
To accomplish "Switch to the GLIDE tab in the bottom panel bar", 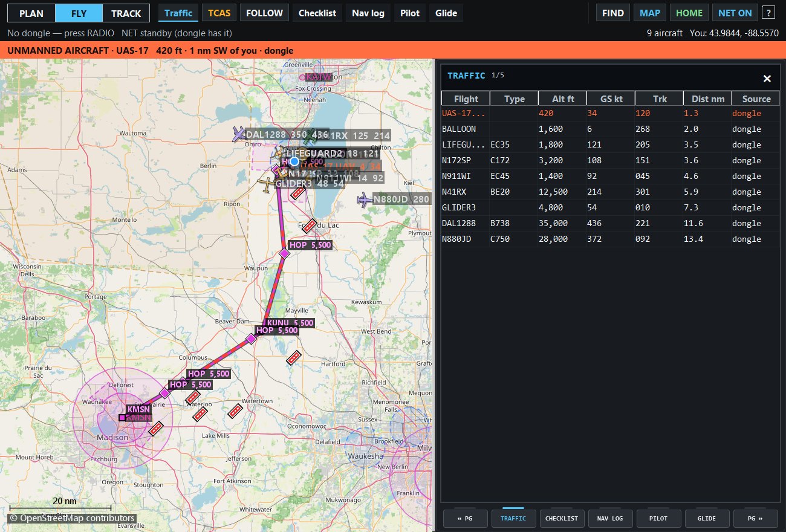I will (x=707, y=519).
